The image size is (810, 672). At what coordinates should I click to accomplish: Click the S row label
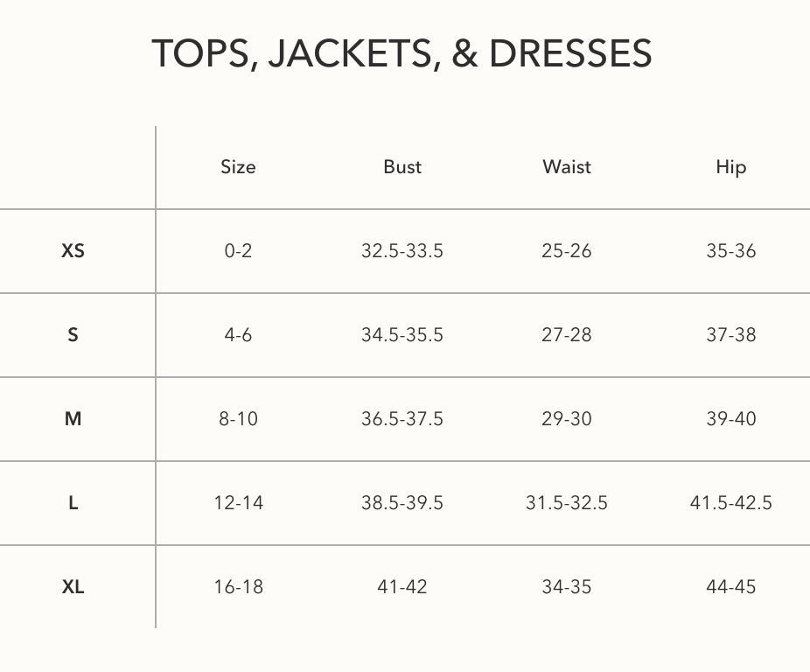click(x=73, y=335)
